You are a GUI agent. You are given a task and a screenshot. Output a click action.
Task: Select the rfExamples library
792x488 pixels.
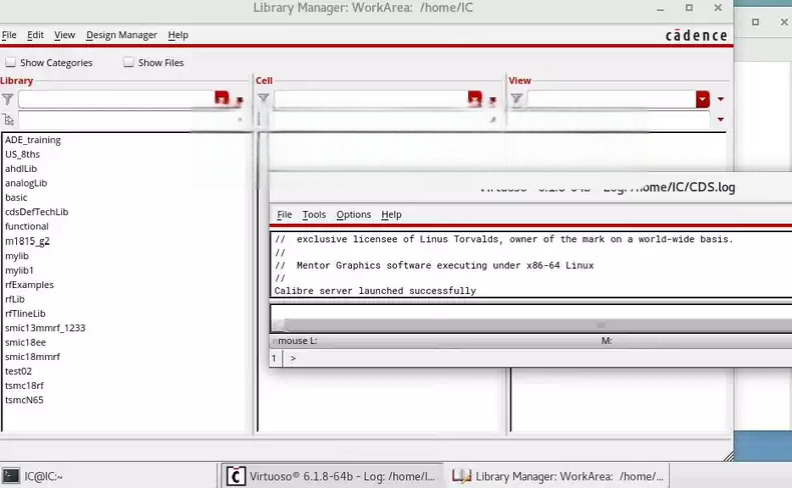[x=29, y=284]
